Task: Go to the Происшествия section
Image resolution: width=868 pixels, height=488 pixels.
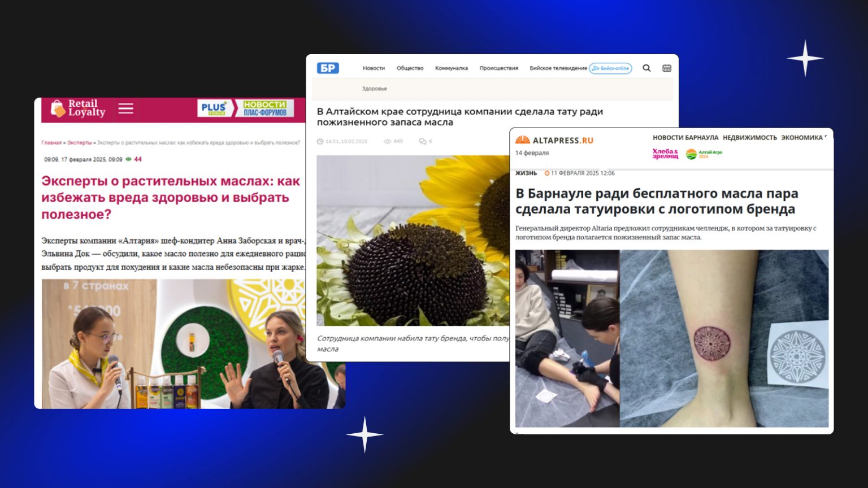Action: click(498, 68)
